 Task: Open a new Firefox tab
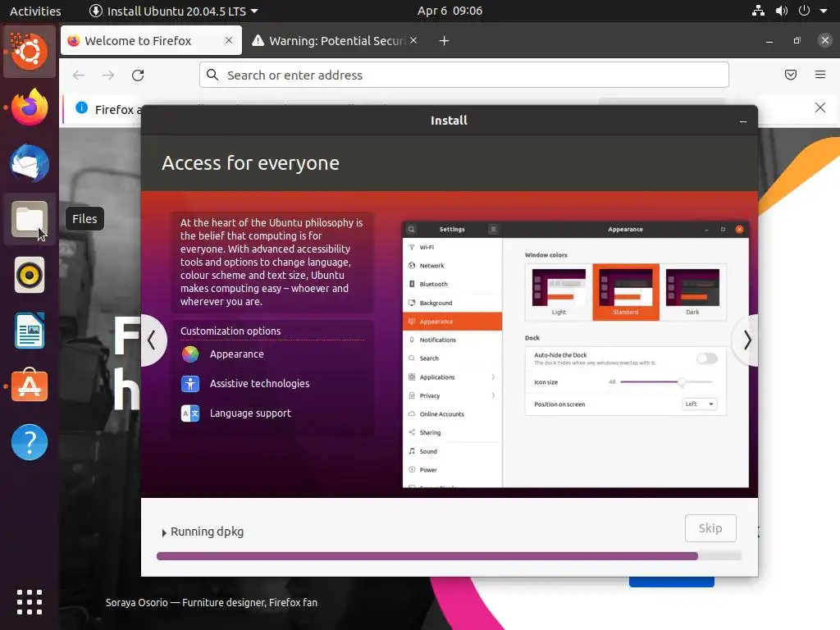[x=444, y=41]
